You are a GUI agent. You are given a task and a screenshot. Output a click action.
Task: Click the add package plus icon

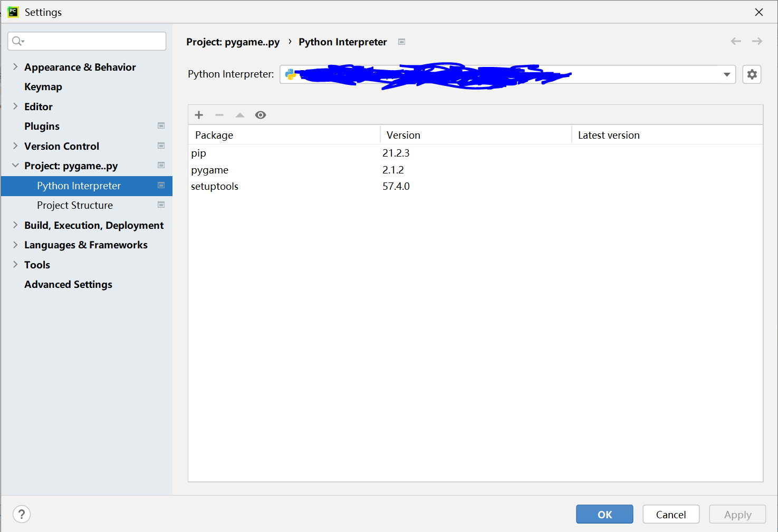199,115
